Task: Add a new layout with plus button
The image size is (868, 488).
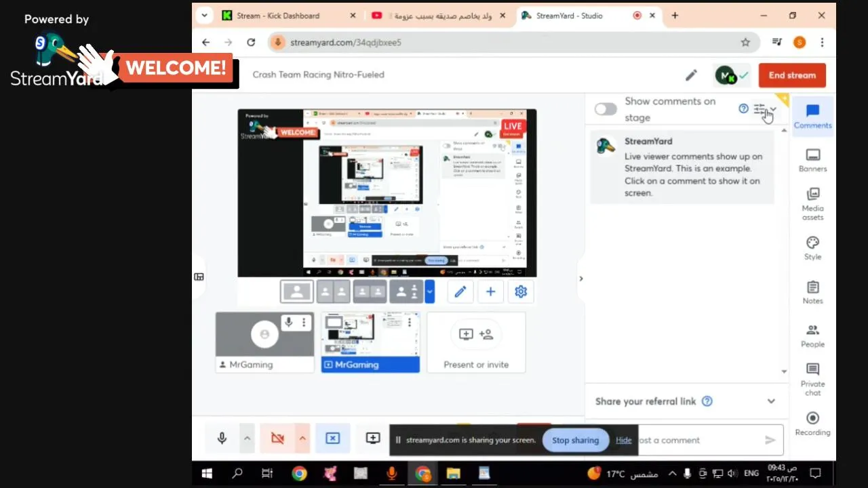Action: pyautogui.click(x=490, y=291)
